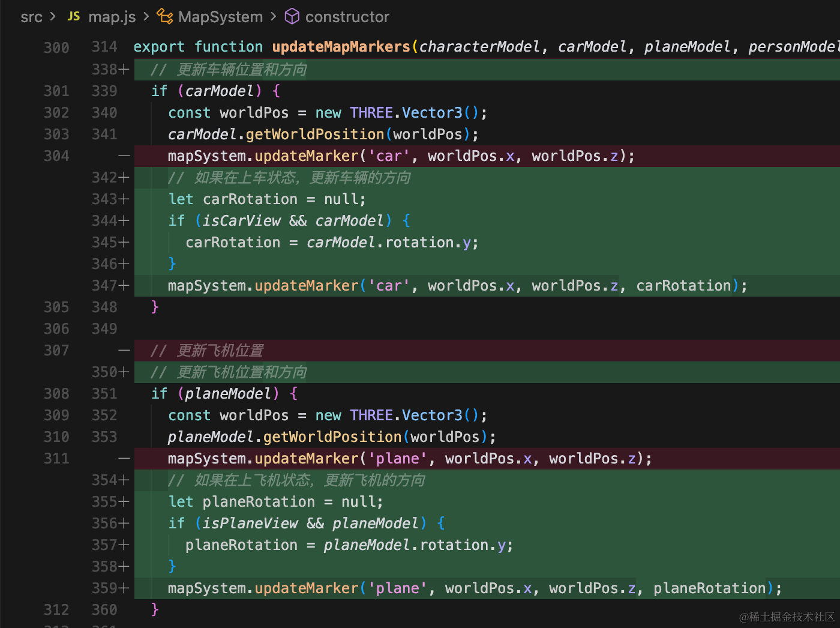The height and width of the screenshot is (628, 840).
Task: Click the MapSystem class symbol icon
Action: (x=165, y=16)
